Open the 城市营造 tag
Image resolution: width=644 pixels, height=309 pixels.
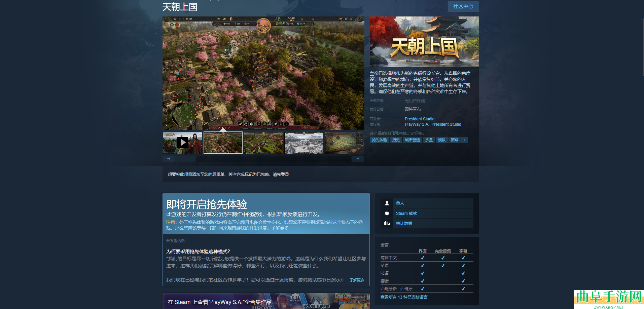(412, 140)
